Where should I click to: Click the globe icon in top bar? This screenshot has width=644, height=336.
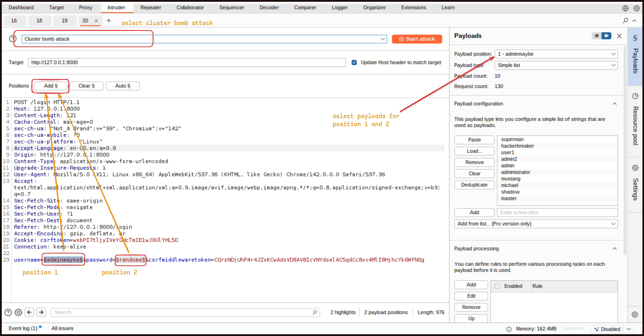pyautogui.click(x=625, y=8)
